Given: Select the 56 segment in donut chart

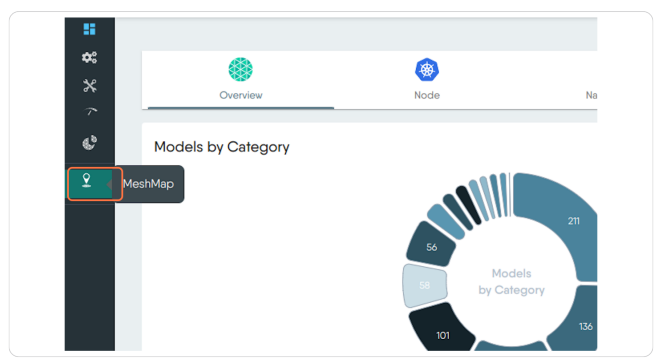Looking at the screenshot, I should click(x=431, y=247).
